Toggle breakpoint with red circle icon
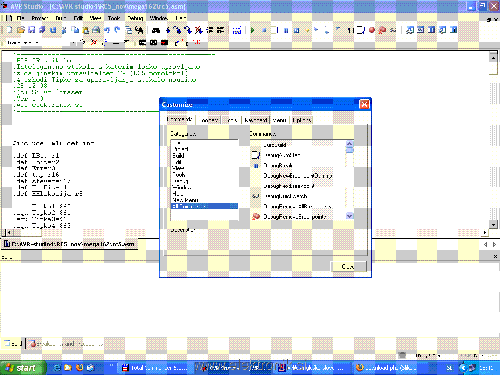The width and height of the screenshot is (500, 375). click(x=372, y=30)
